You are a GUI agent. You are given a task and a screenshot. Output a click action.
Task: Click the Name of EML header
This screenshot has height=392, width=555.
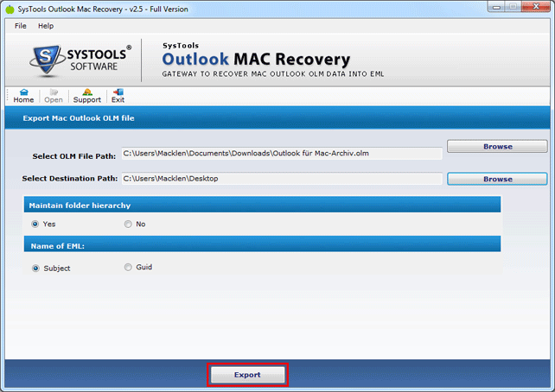pos(262,245)
